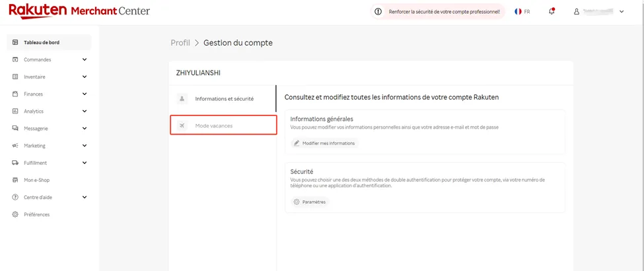Click the Analytics chart icon
Viewport: 644px width, 271px height.
15,111
